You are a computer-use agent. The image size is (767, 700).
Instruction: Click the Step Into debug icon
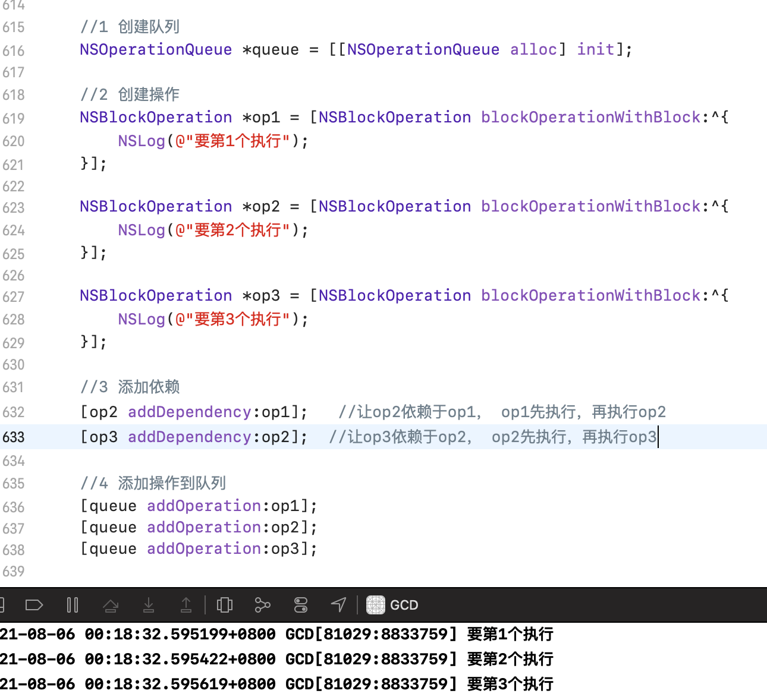(x=149, y=605)
